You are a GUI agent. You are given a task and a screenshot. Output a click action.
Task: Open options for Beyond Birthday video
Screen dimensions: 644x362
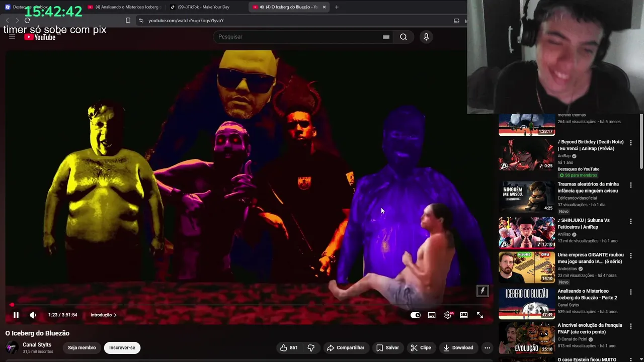(630, 143)
